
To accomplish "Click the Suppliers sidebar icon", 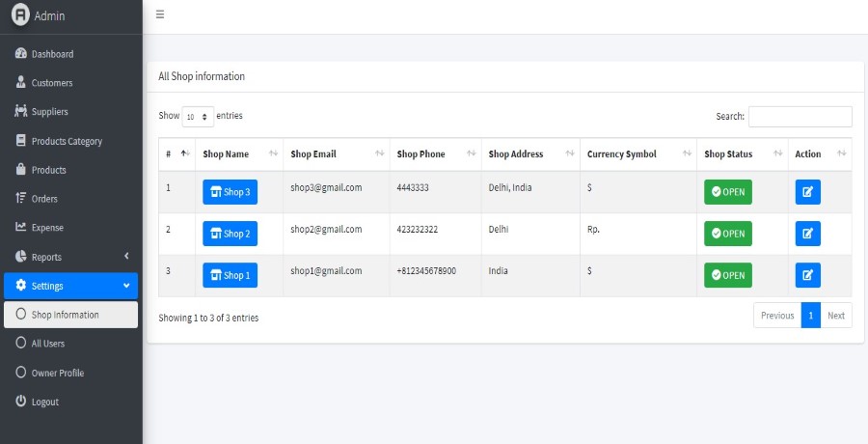I will click(21, 111).
